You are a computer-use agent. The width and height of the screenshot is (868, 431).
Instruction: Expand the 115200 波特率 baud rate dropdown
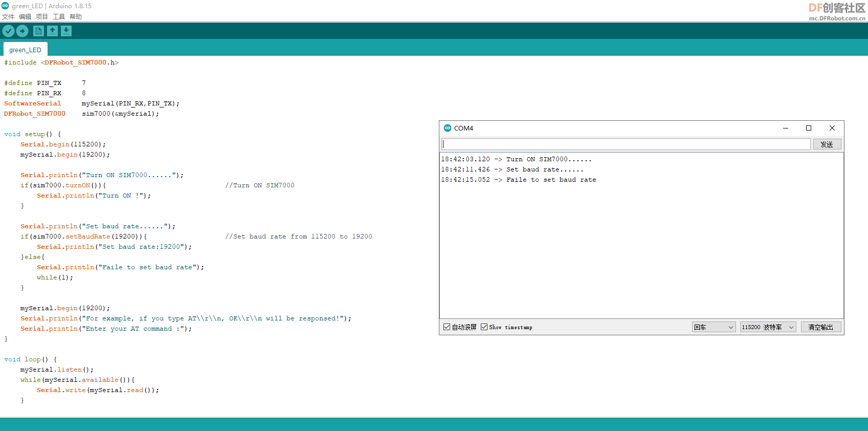(768, 327)
